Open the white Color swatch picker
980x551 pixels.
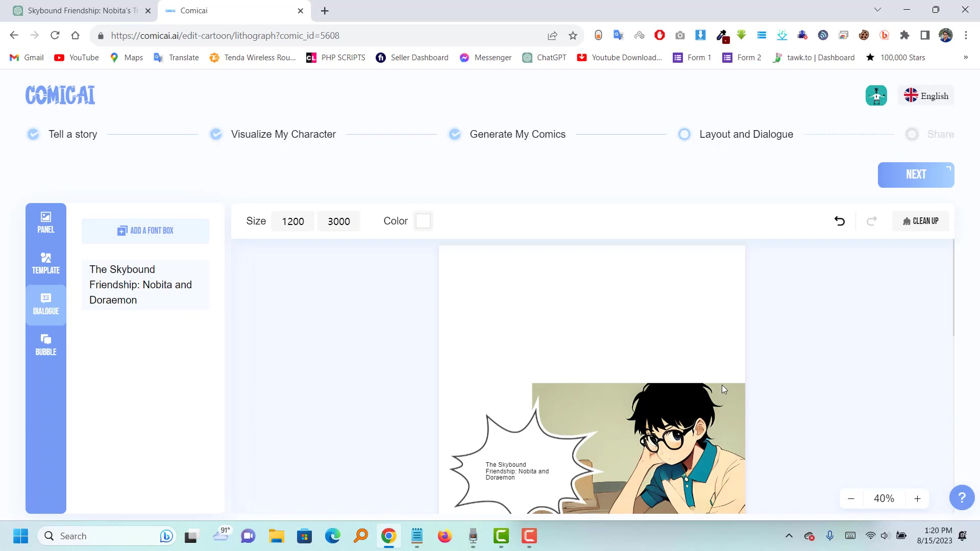[x=423, y=221]
